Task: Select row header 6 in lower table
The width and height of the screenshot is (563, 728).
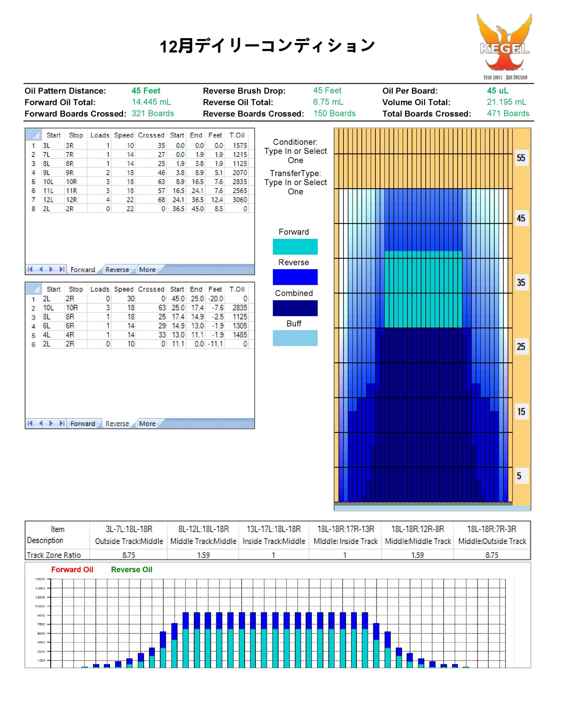Action: (33, 344)
